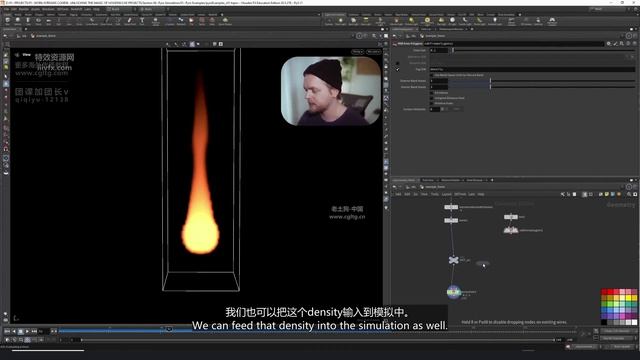This screenshot has width=640, height=360.
Task: Click the Voxel Size value field
Action: pyautogui.click(x=439, y=50)
